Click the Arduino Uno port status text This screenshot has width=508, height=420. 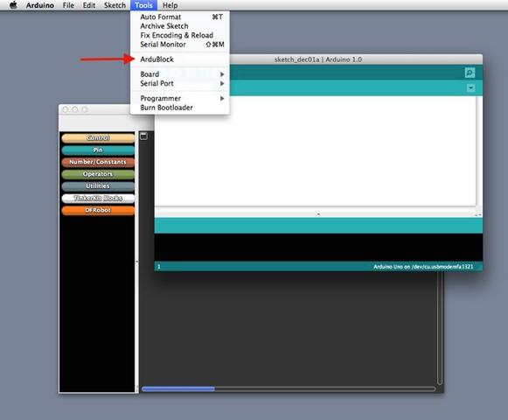tap(423, 267)
